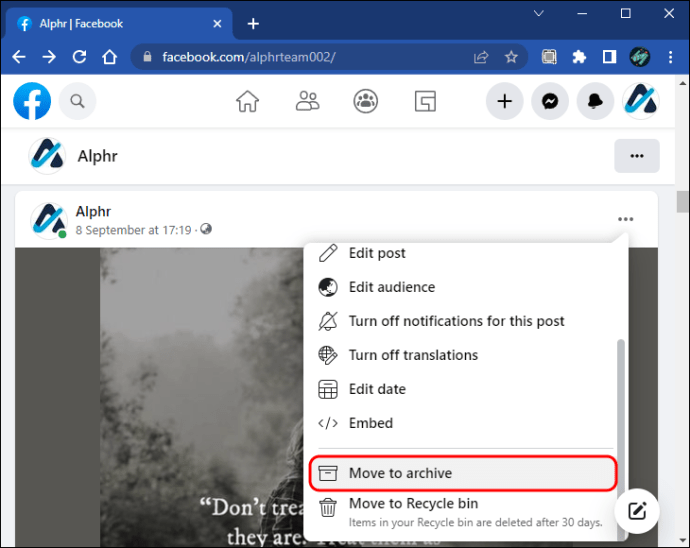Choose Edit audience from the menu
Image resolution: width=690 pixels, height=548 pixels.
coord(462,287)
